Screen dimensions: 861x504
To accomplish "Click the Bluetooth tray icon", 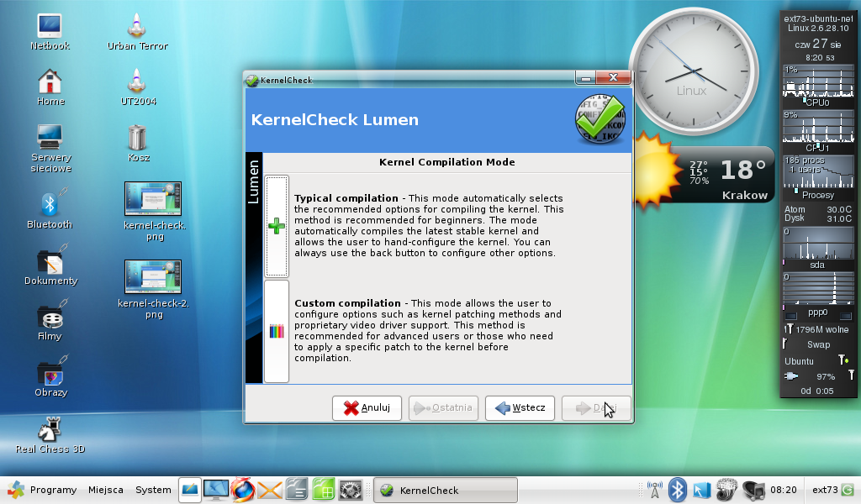I will pyautogui.click(x=677, y=490).
